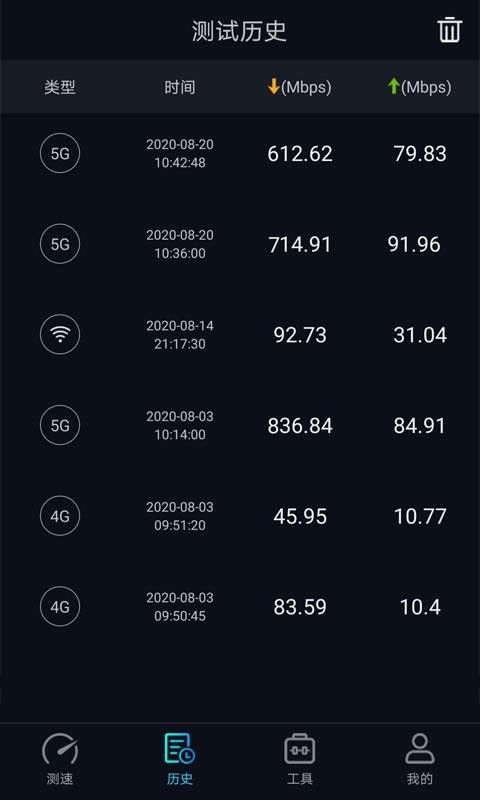Open record with 92.73 download speed

[x=240, y=335]
